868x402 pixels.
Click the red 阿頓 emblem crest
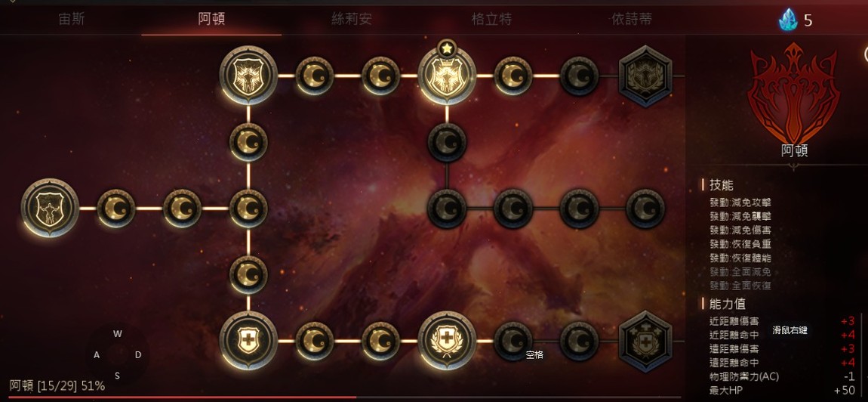794,93
